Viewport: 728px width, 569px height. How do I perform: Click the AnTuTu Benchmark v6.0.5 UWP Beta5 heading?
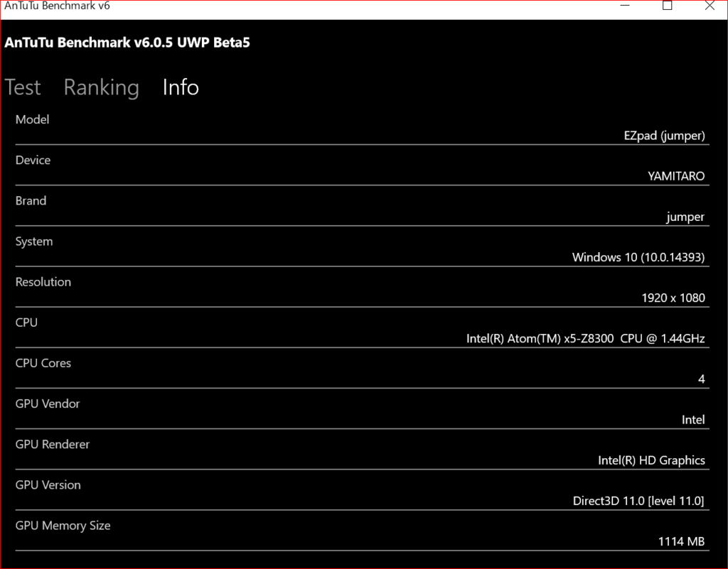pyautogui.click(x=127, y=43)
